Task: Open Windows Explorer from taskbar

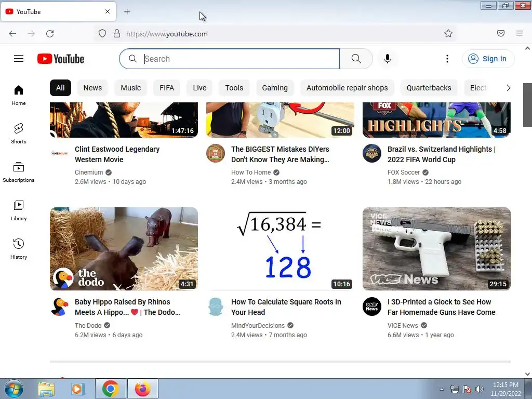Action: tap(46, 389)
